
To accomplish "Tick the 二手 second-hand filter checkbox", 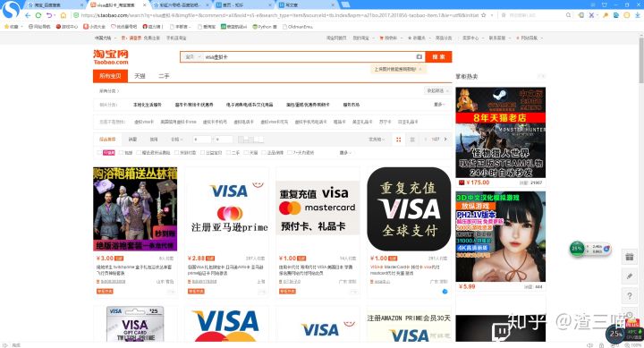I will pos(228,152).
